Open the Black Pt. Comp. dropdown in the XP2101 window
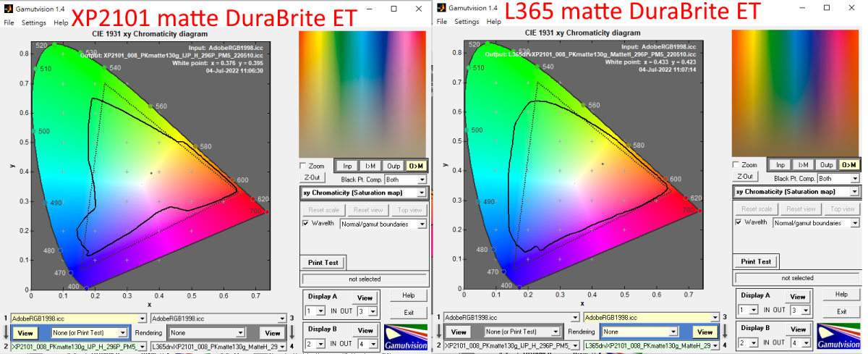 [422, 180]
